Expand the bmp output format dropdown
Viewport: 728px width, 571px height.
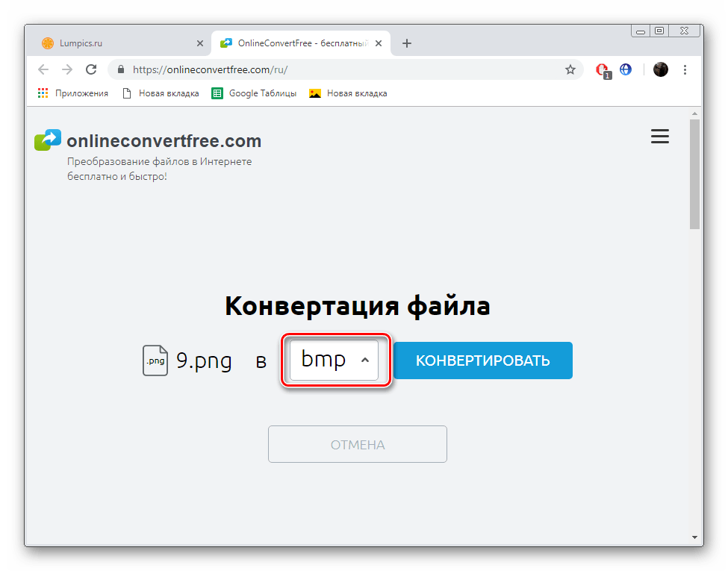click(x=334, y=361)
